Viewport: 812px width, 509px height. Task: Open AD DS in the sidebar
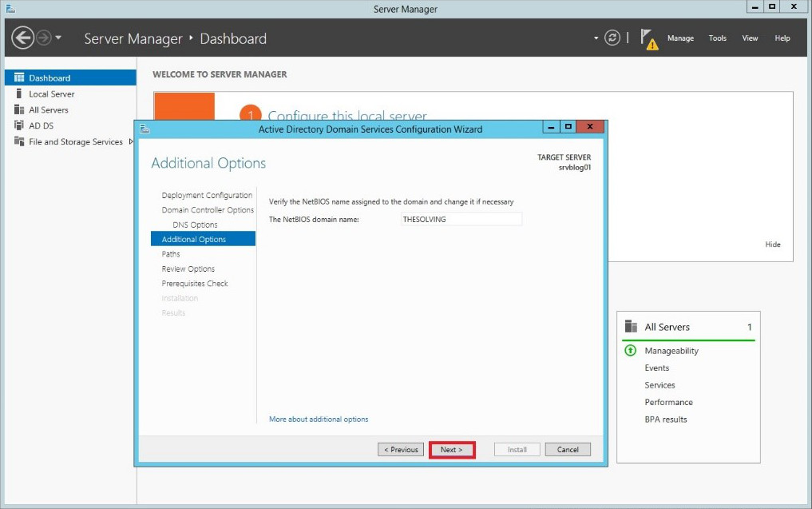(41, 125)
